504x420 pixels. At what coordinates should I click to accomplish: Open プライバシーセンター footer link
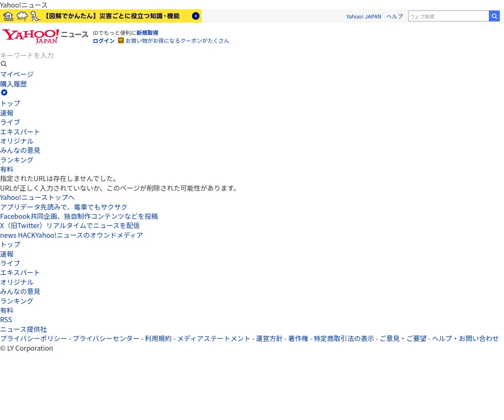pos(106,339)
